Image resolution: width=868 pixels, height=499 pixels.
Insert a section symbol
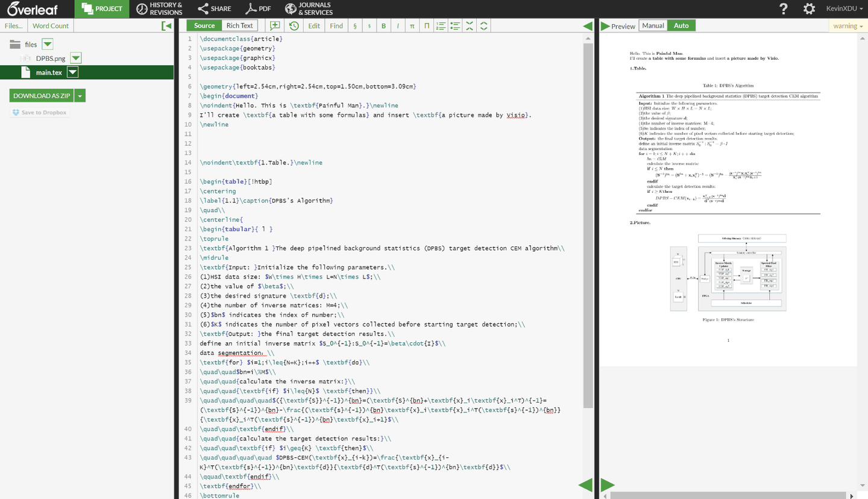pyautogui.click(x=354, y=26)
